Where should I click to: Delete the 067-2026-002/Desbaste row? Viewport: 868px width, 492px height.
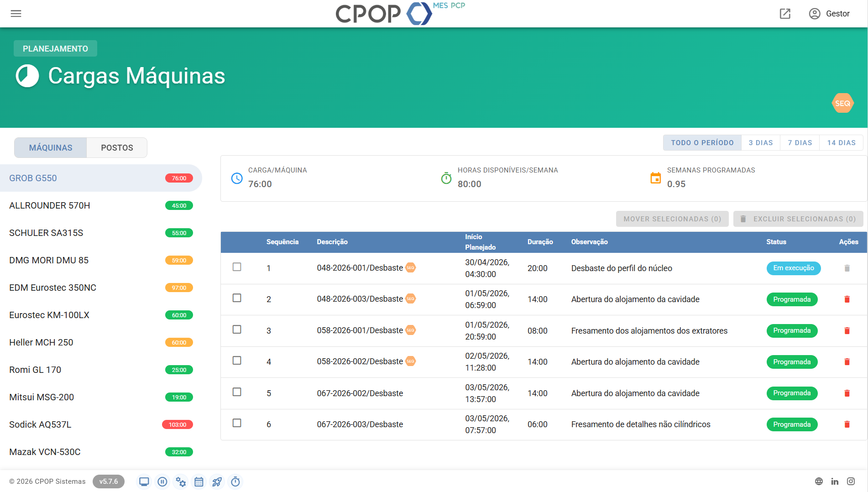(847, 393)
